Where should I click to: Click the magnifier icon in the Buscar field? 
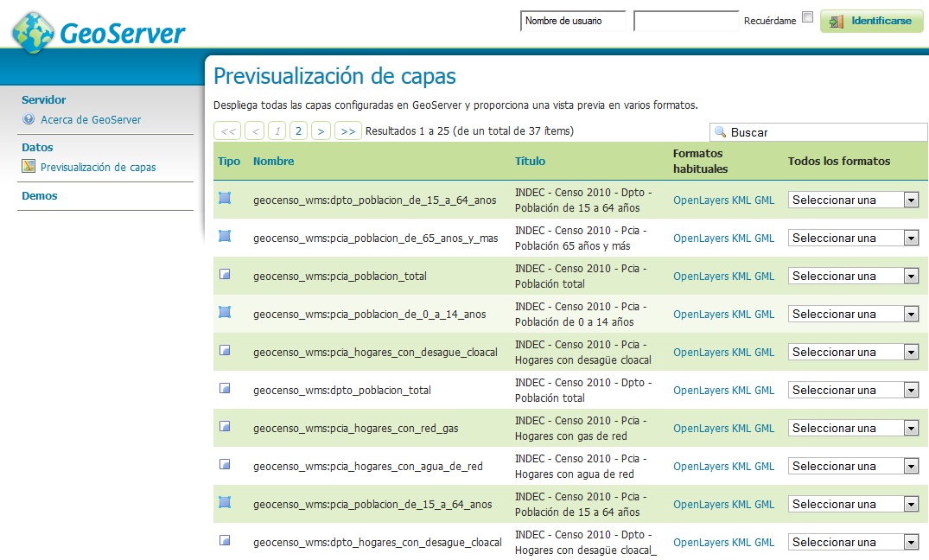click(x=719, y=130)
